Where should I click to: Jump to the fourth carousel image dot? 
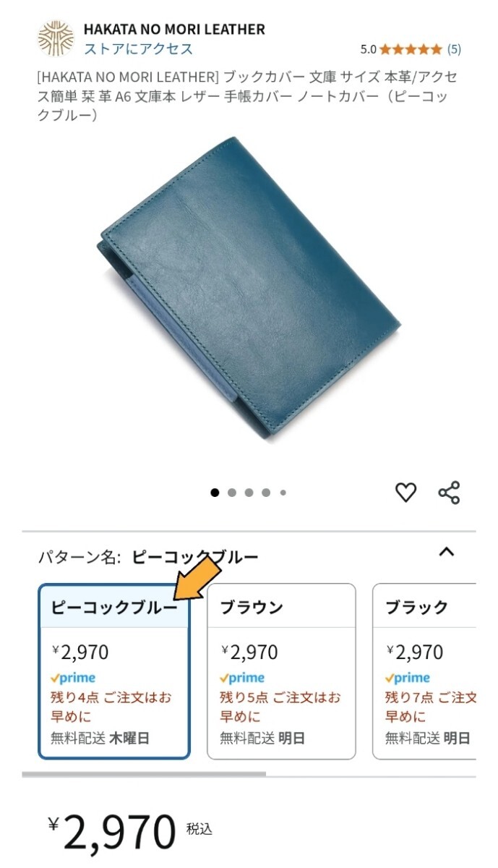[x=266, y=493]
